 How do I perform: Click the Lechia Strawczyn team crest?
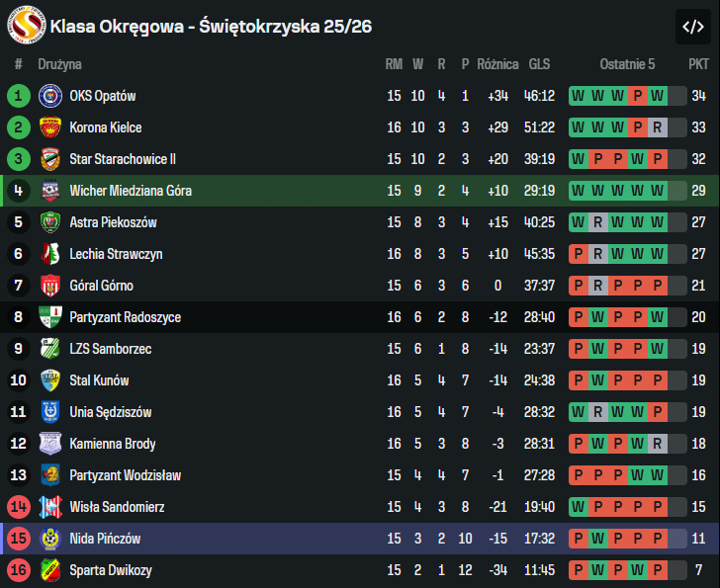click(x=50, y=254)
